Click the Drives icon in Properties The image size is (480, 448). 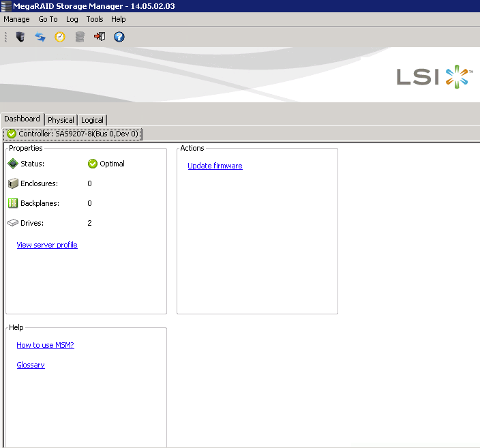pos(12,223)
